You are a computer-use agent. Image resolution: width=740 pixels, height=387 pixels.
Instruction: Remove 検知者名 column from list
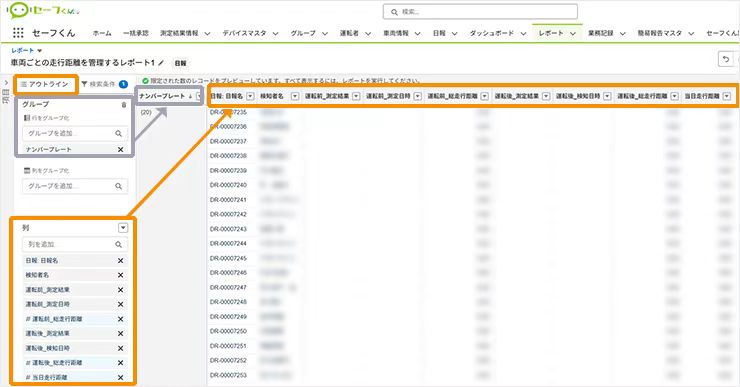(120, 275)
